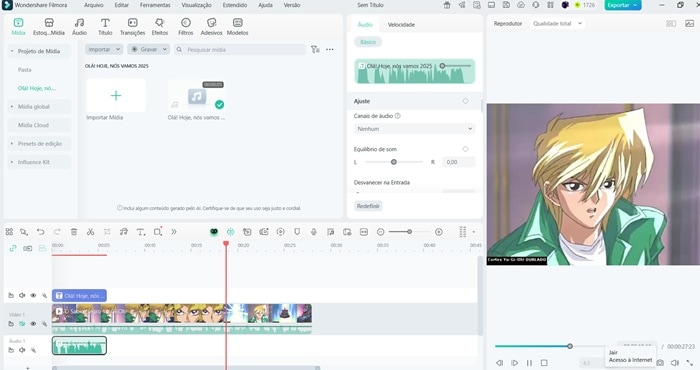Open the Qualidade total dropdown
700x370 pixels.
pos(557,23)
